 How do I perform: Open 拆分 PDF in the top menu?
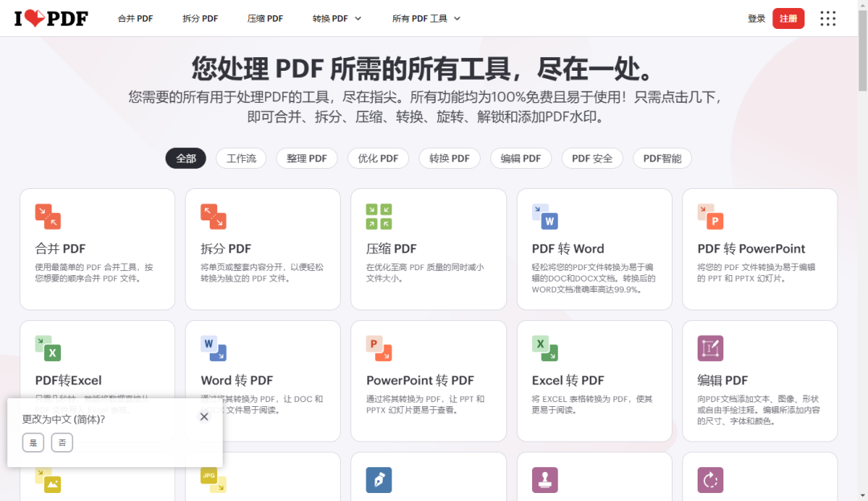click(200, 18)
